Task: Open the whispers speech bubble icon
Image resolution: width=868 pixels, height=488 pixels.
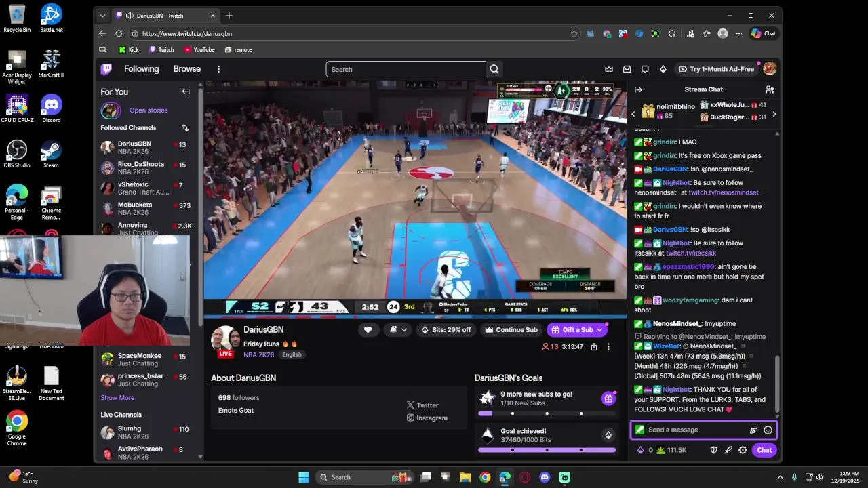Action: click(x=645, y=69)
